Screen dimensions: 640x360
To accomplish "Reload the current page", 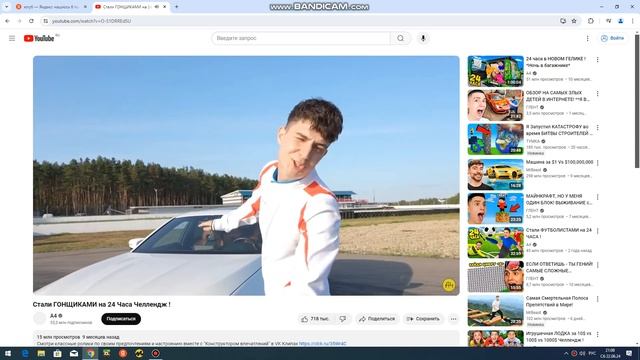I will [31, 21].
